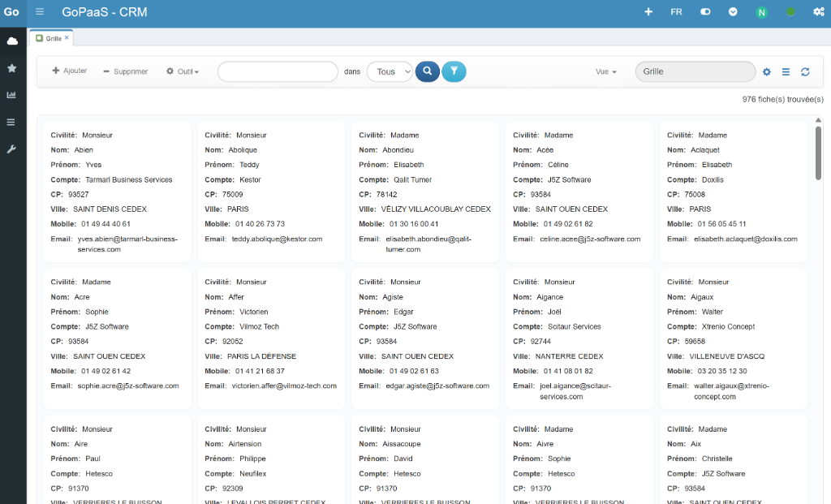Click into the search text field
The image size is (831, 504).
tap(278, 71)
